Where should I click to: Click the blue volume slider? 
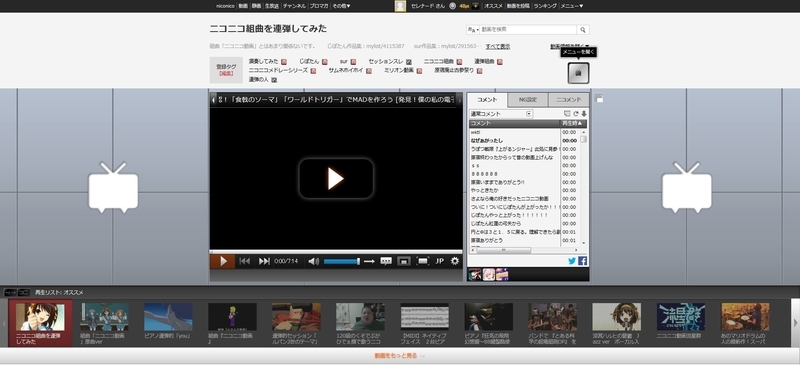click(x=341, y=261)
